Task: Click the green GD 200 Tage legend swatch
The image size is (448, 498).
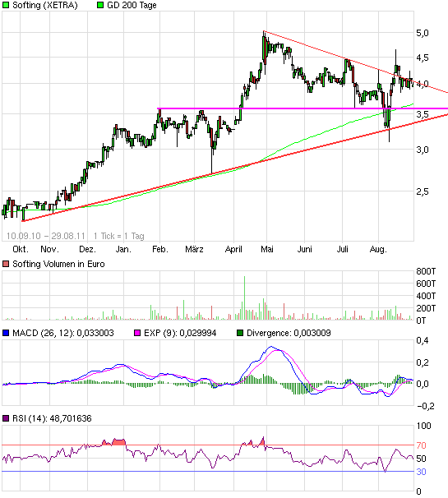Action: coord(100,5)
